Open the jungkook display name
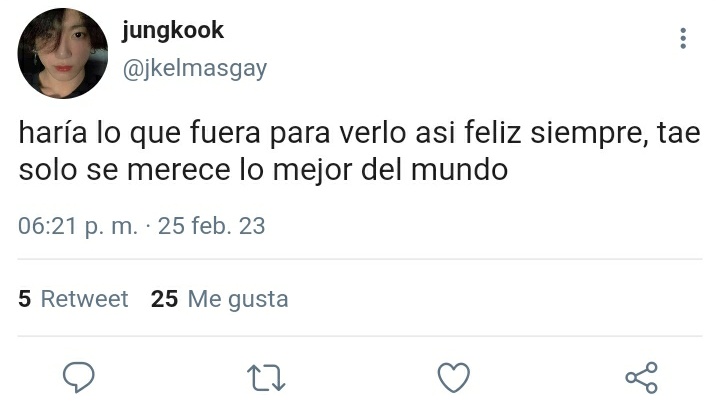 pyautogui.click(x=173, y=30)
